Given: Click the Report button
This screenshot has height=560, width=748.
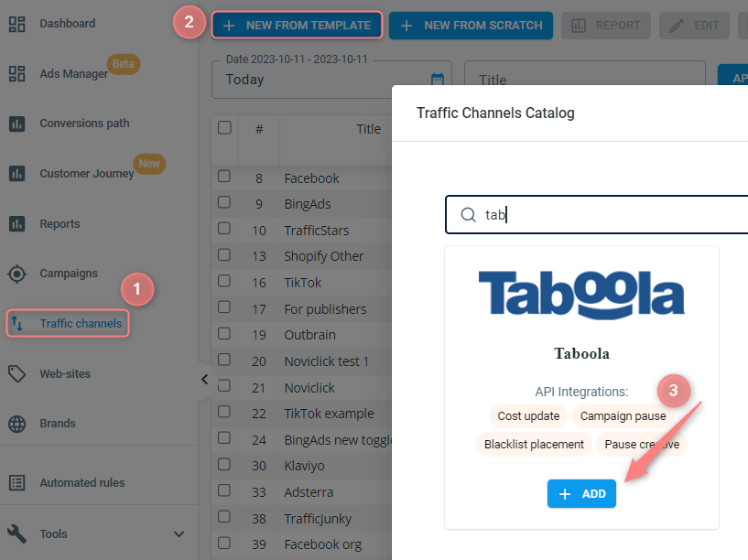Looking at the screenshot, I should pos(606,26).
